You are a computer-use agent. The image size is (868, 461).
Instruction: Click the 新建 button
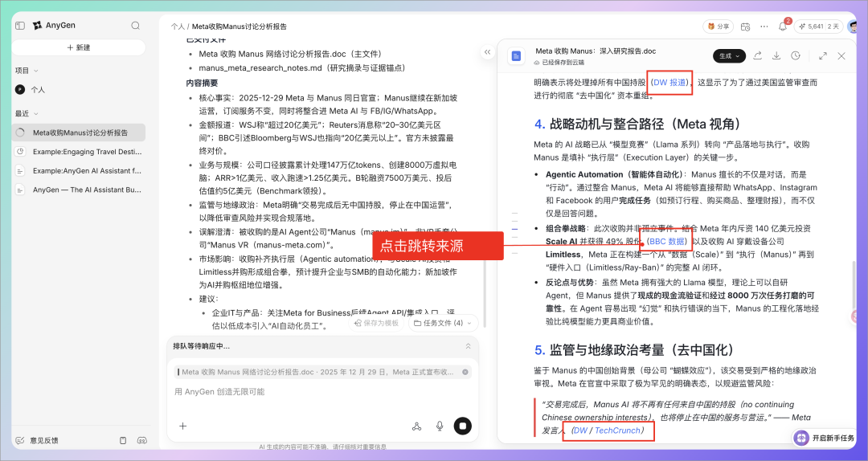coord(79,47)
